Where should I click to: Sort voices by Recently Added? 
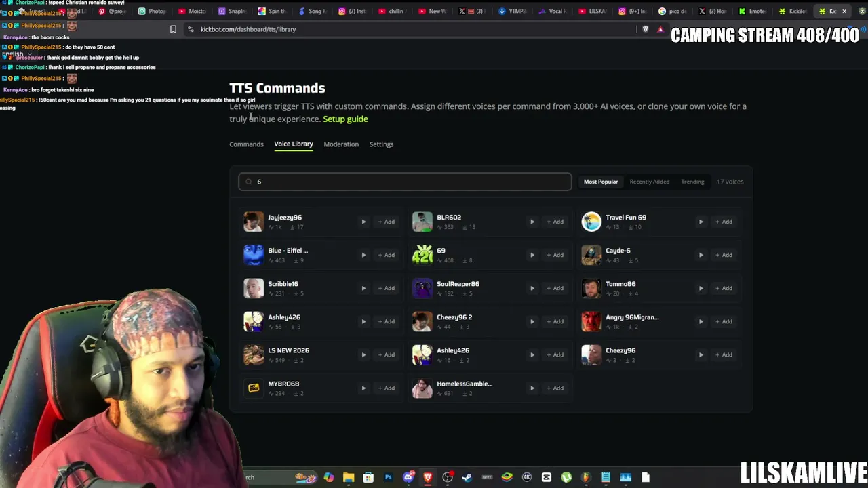coord(649,182)
